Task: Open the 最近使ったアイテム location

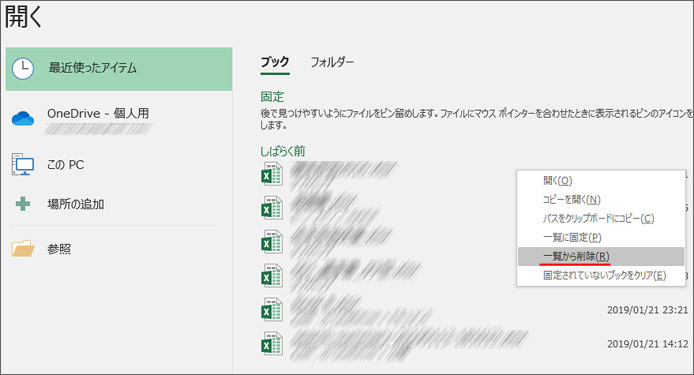Action: click(x=119, y=69)
